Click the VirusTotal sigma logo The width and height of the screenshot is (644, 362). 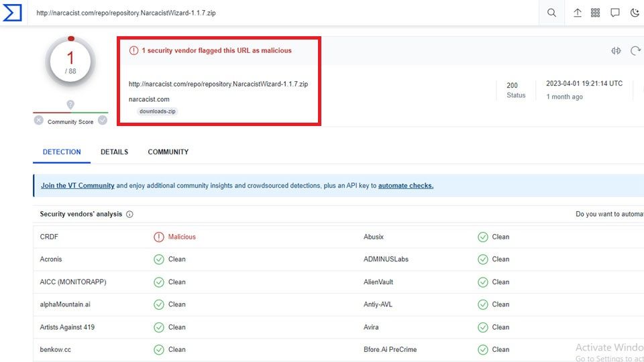point(12,13)
